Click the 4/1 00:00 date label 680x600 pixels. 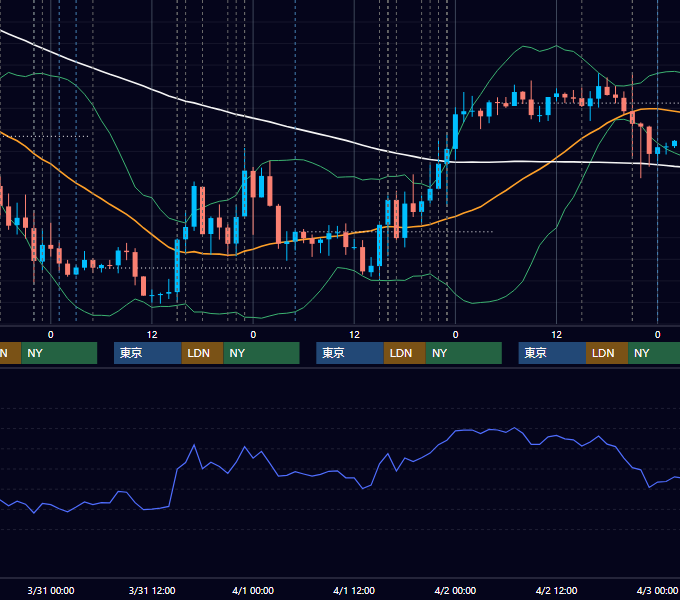pos(253,590)
